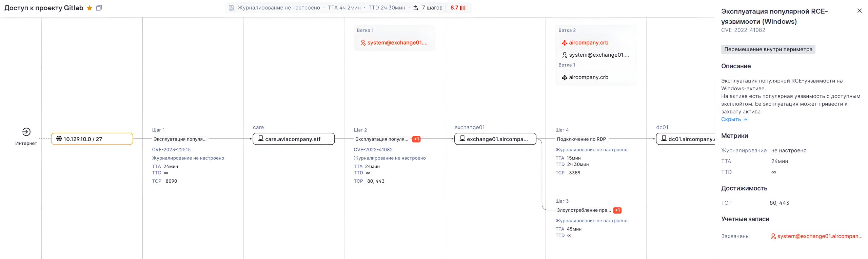
Task: Close the vulnerability details panel
Action: click(859, 11)
